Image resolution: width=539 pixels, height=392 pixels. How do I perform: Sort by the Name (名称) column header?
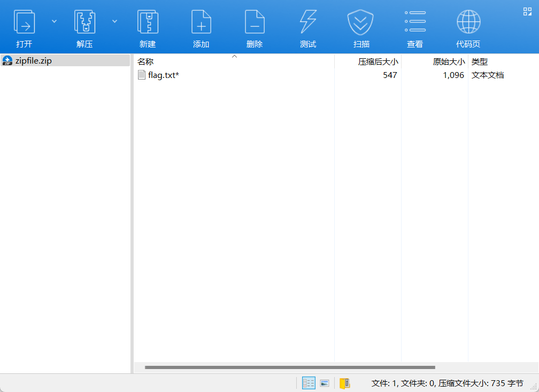click(145, 61)
